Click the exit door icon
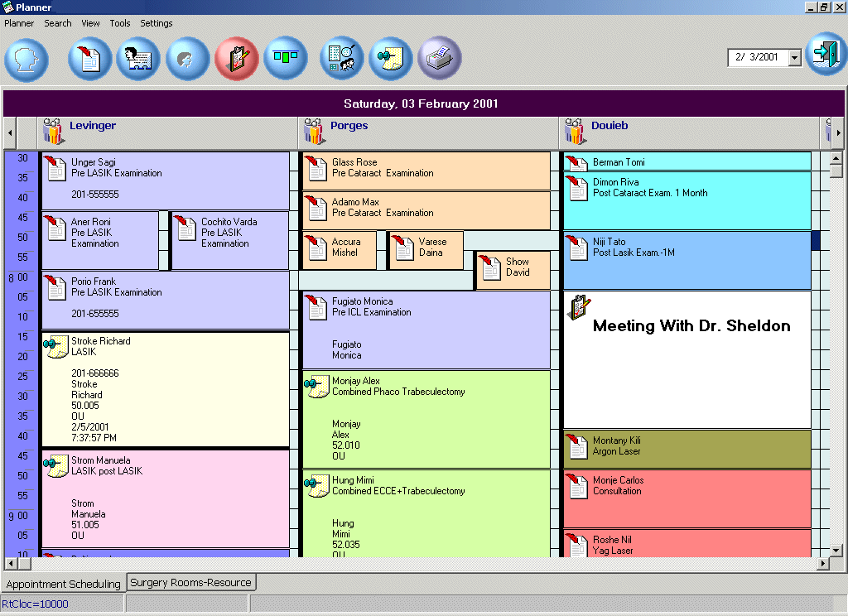This screenshot has height=616, width=848. [826, 54]
